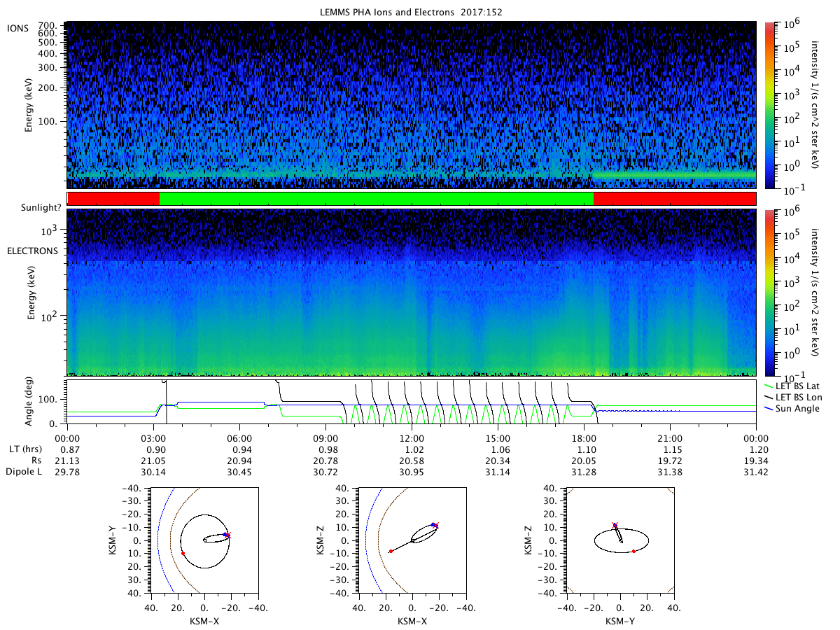
Task: Click the red dot in KSM-Y KSM-Z plot
Action: (634, 552)
